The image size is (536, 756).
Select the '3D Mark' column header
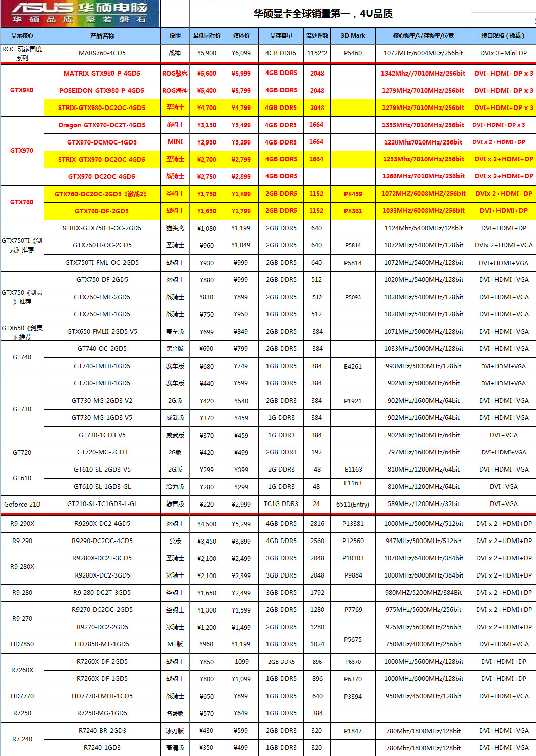(x=353, y=35)
